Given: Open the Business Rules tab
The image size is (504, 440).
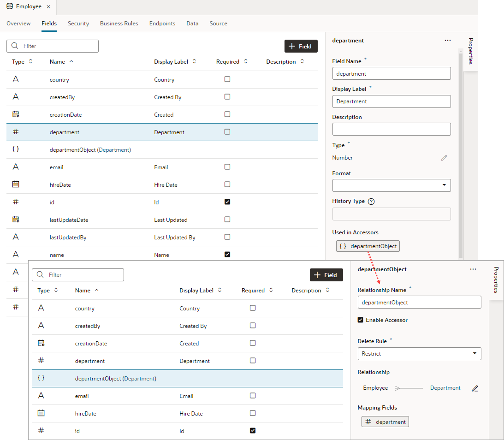Looking at the screenshot, I should click(x=119, y=24).
